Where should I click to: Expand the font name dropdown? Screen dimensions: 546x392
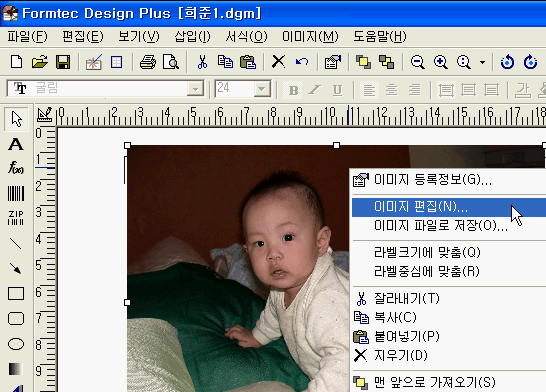click(x=195, y=89)
